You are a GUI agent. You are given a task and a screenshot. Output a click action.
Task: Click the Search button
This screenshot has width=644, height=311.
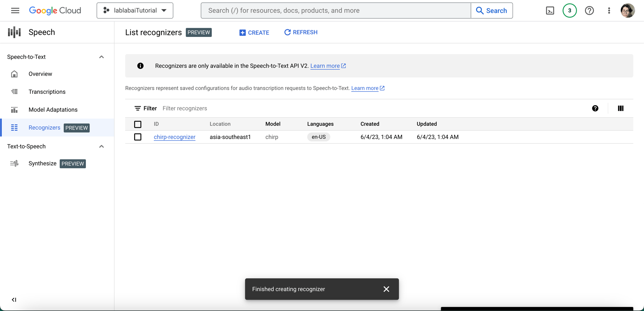pyautogui.click(x=492, y=10)
